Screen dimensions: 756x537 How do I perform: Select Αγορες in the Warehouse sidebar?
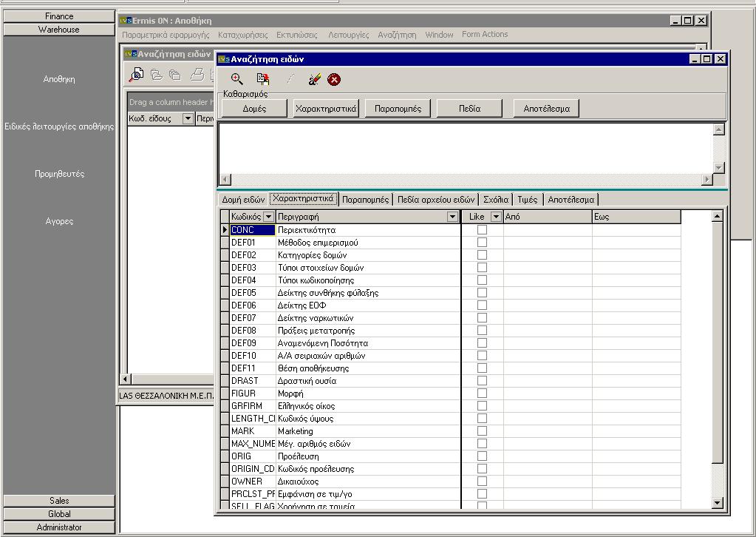tap(59, 221)
